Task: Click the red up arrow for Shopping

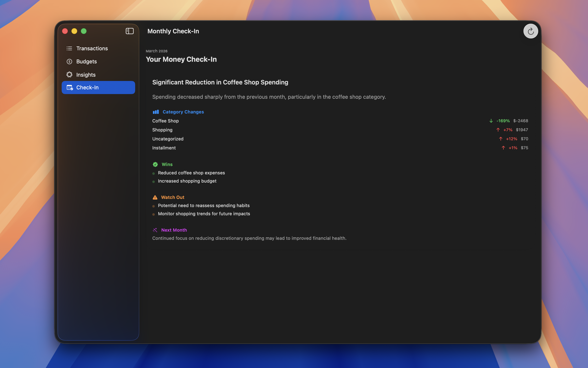Action: (x=498, y=130)
